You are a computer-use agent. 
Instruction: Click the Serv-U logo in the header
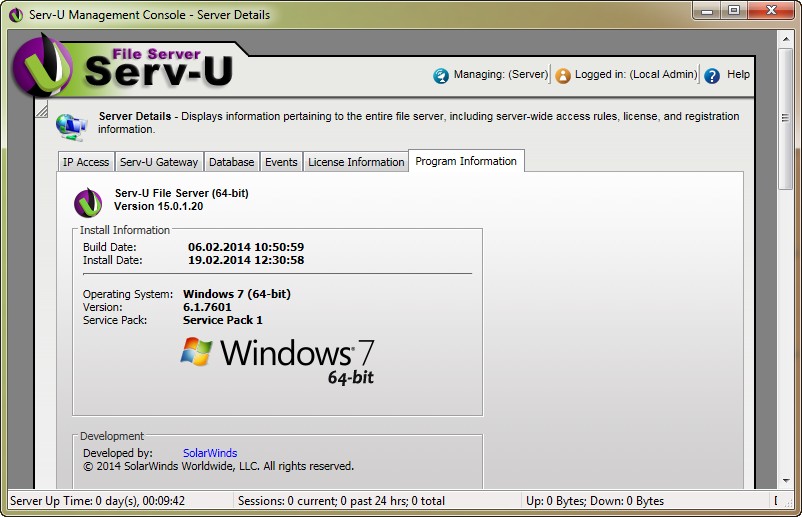tap(123, 66)
